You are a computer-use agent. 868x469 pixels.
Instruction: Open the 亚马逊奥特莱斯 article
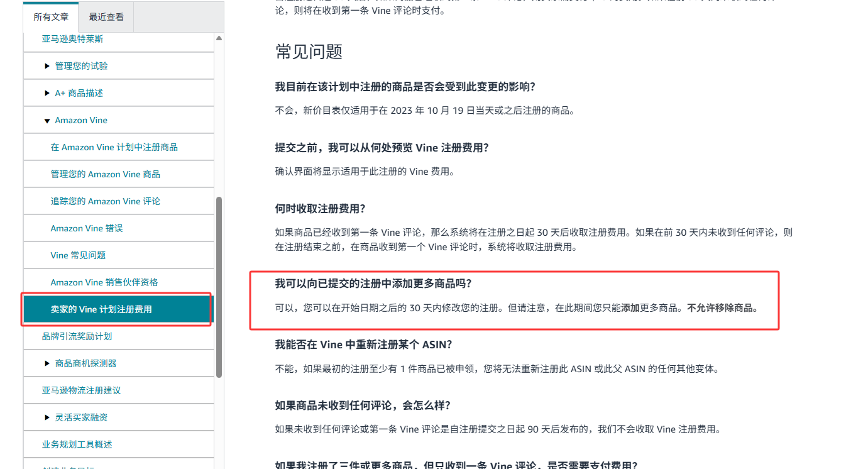(x=72, y=39)
